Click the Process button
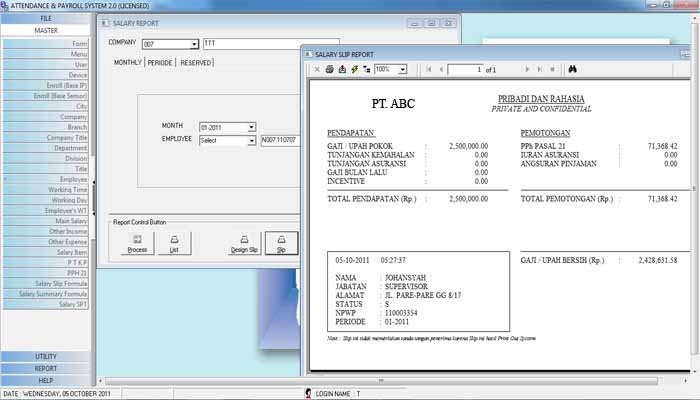Screen dimensions: 700x400 click(137, 244)
